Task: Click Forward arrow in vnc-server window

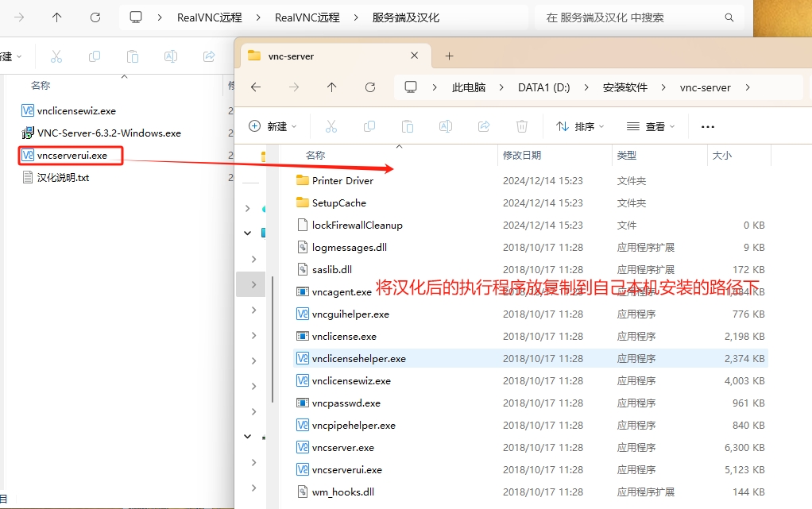Action: pos(294,87)
